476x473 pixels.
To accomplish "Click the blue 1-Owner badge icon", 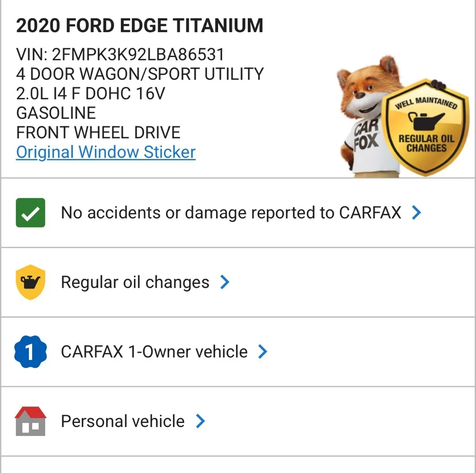I will pos(30,352).
